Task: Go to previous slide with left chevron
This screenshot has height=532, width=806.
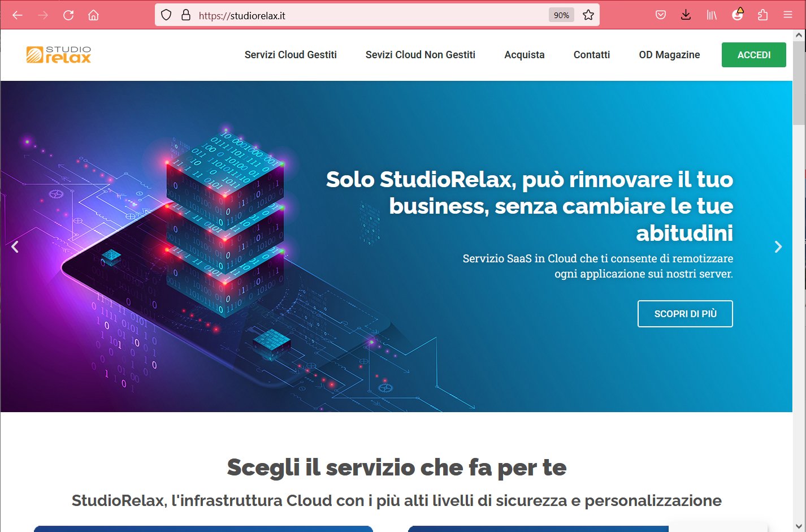Action: click(x=15, y=246)
